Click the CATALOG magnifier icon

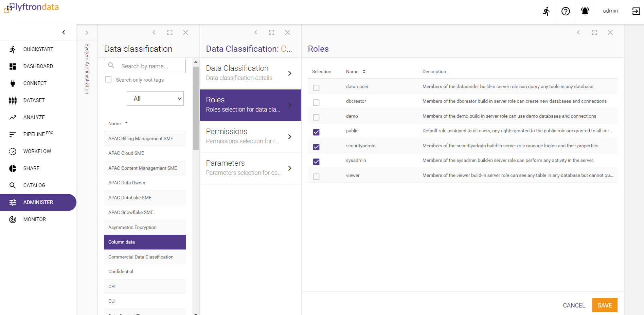click(x=13, y=185)
